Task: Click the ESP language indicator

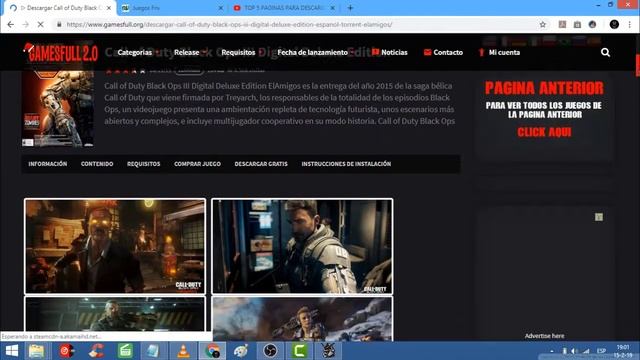Action: pos(601,351)
